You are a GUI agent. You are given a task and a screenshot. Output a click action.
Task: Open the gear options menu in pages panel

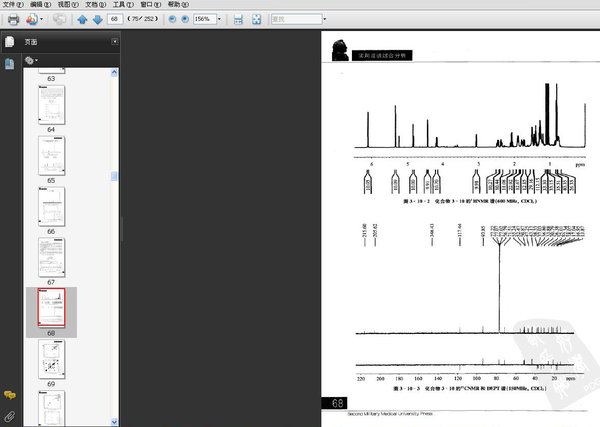31,60
